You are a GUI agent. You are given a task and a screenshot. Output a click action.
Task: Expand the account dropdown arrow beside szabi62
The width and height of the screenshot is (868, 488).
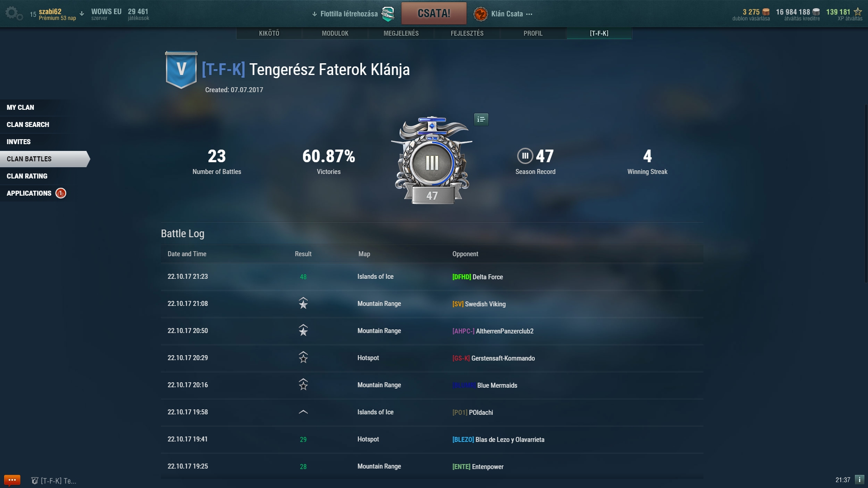click(82, 14)
